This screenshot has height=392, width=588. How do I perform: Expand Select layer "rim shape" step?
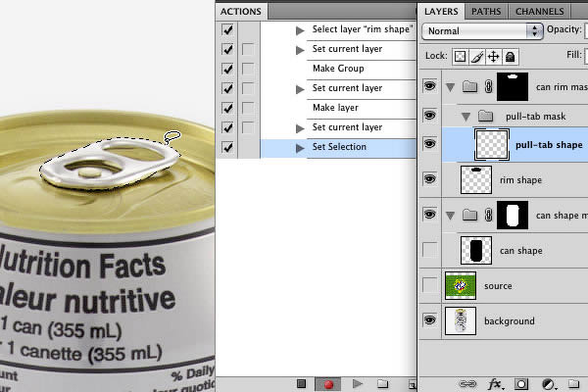pos(300,30)
